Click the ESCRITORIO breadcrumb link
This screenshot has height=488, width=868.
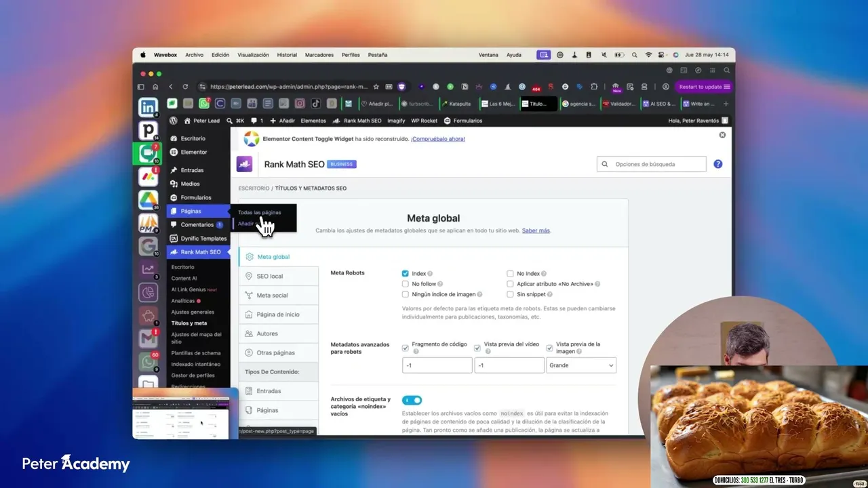(254, 188)
